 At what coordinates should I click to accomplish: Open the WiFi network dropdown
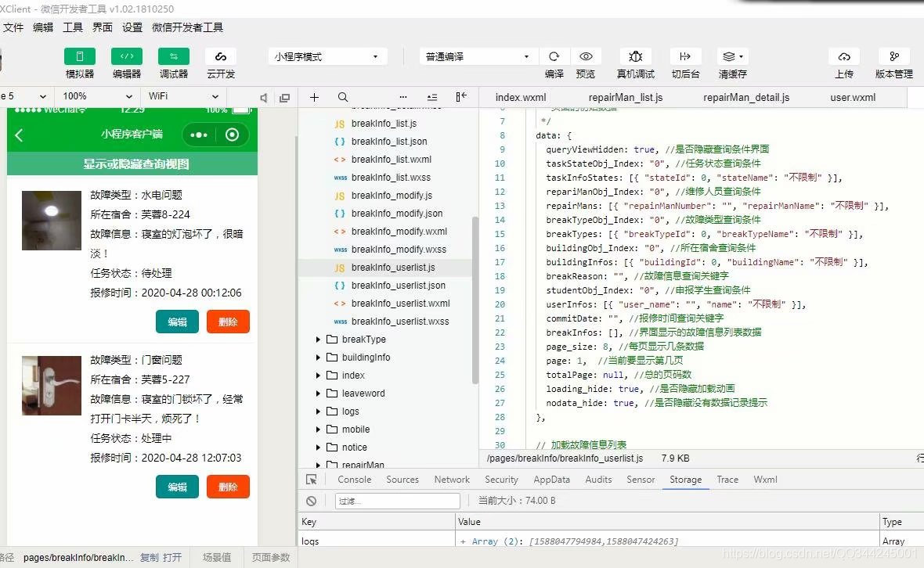(183, 96)
